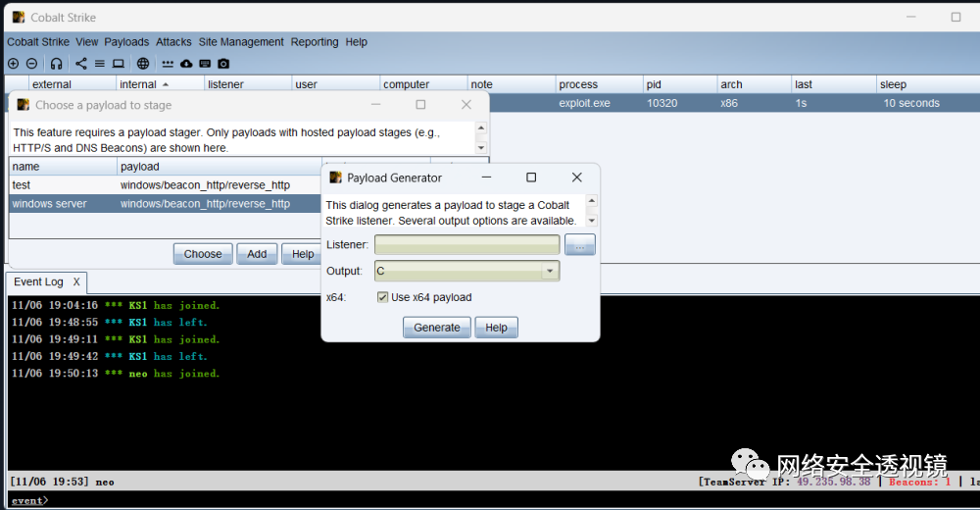980x510 pixels.
Task: Open the Attacks menu
Action: (x=173, y=42)
